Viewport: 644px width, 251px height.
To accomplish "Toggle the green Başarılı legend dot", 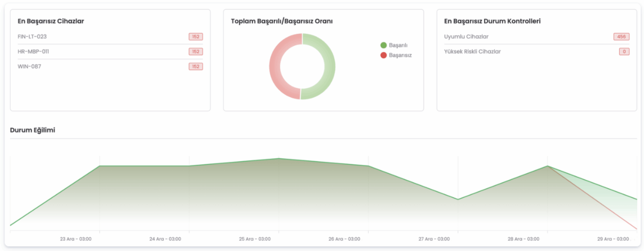I will (383, 45).
